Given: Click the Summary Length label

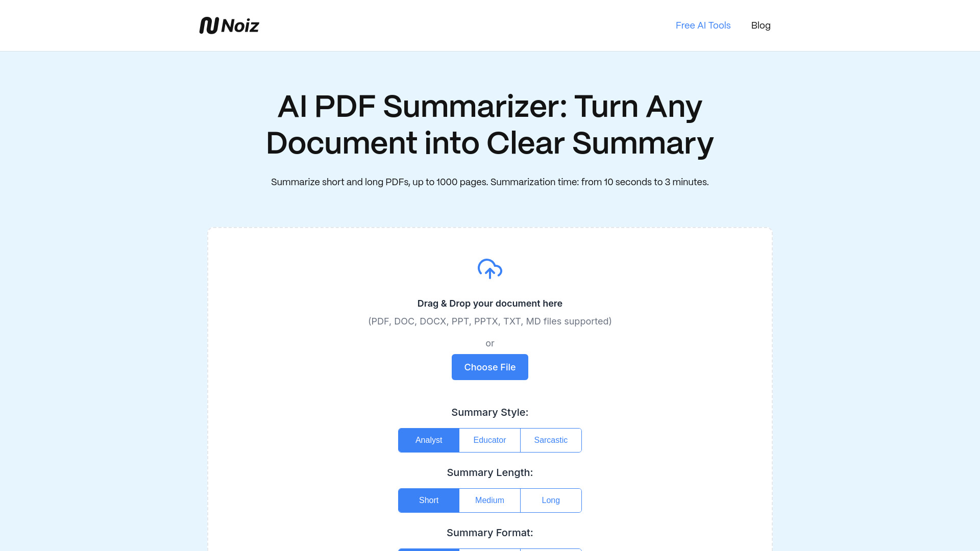Looking at the screenshot, I should pos(490,472).
